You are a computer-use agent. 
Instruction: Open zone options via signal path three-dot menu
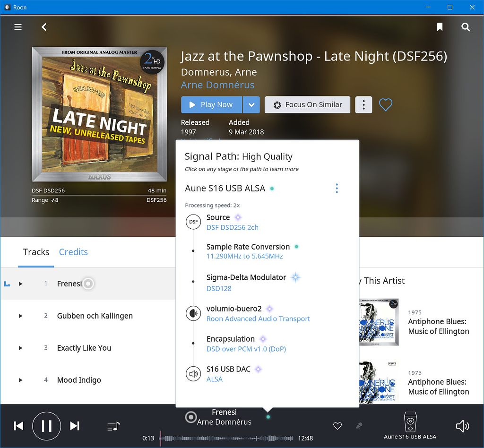click(x=337, y=188)
